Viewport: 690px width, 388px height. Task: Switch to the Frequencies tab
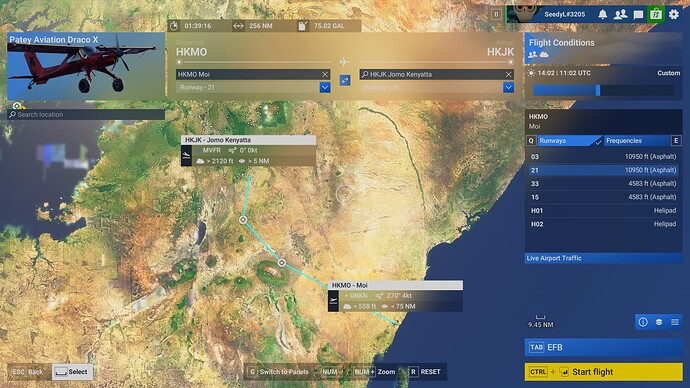(637, 141)
